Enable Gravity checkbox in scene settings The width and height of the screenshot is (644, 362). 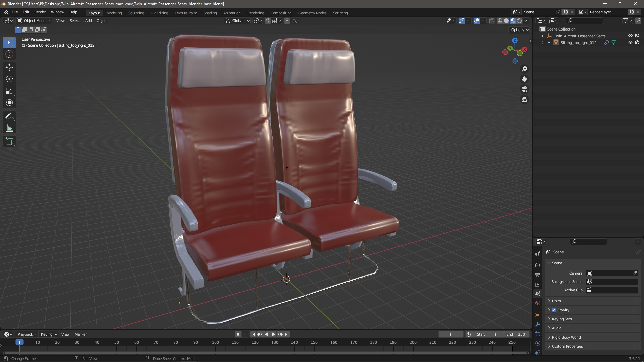point(554,310)
